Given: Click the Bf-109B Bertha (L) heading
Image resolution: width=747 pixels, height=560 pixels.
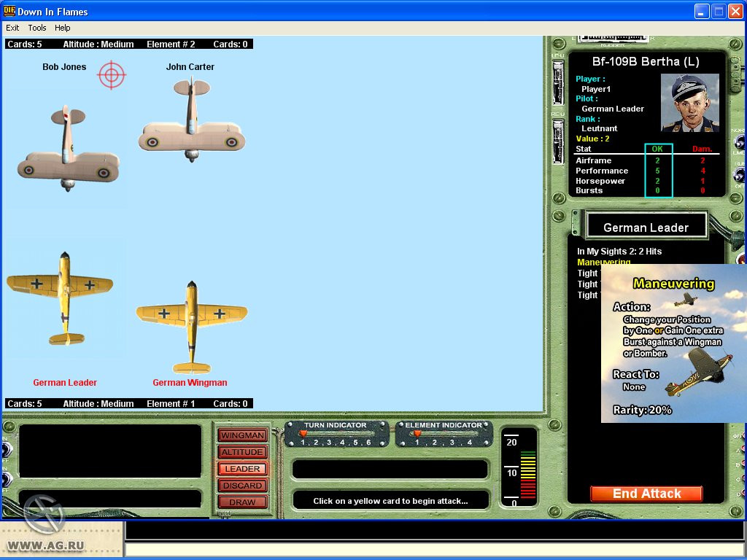Looking at the screenshot, I should click(646, 61).
